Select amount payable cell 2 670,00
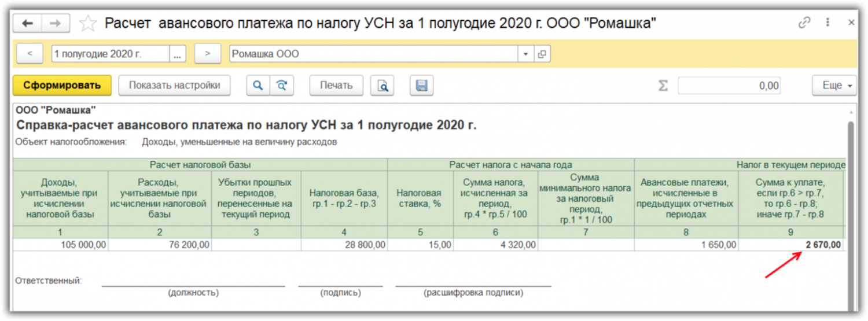This screenshot has height=321, width=868. pyautogui.click(x=790, y=245)
